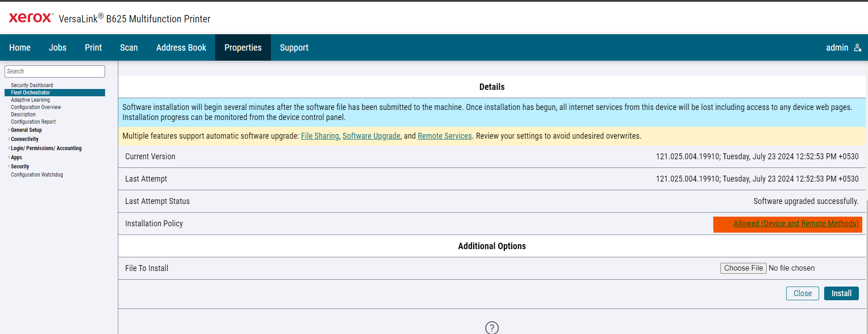Screen dimensions: 868x334
Task: Switch to the Address Book tab
Action: click(181, 47)
